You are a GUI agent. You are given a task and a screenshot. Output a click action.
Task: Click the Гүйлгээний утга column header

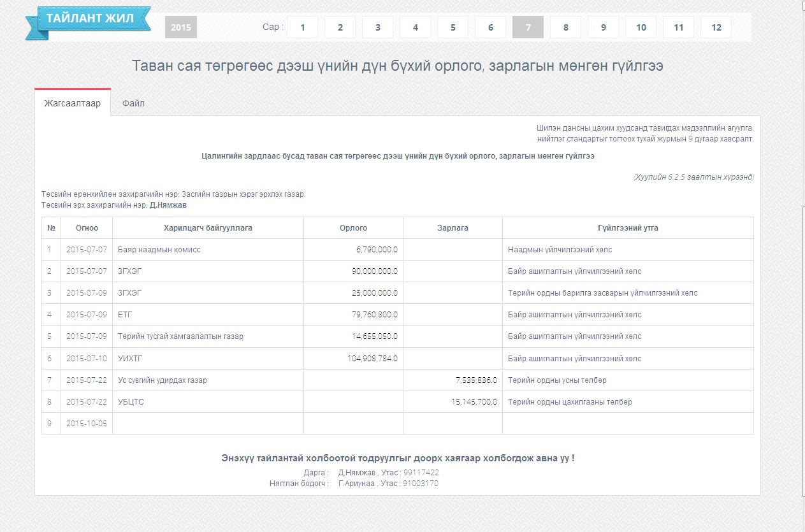tap(628, 228)
